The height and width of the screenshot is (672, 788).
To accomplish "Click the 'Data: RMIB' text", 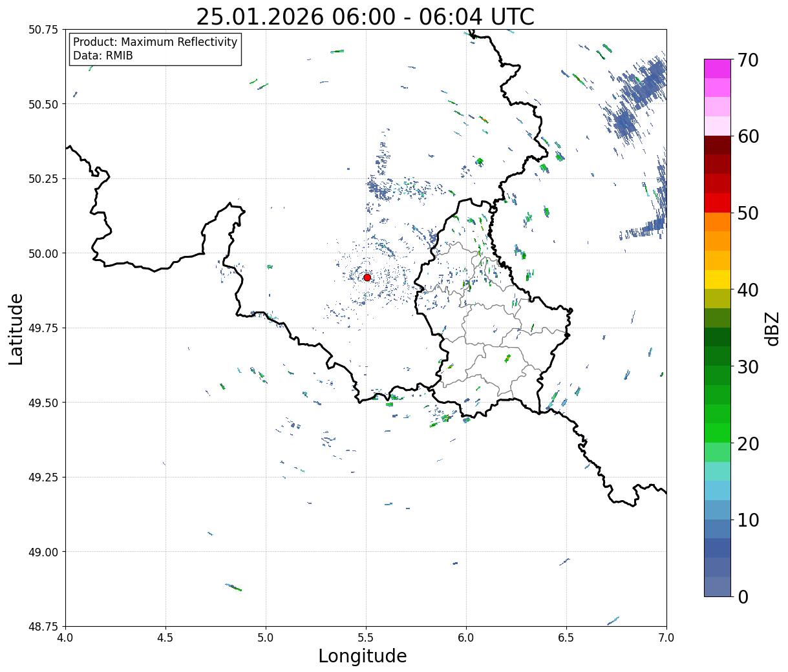I will 103,56.
